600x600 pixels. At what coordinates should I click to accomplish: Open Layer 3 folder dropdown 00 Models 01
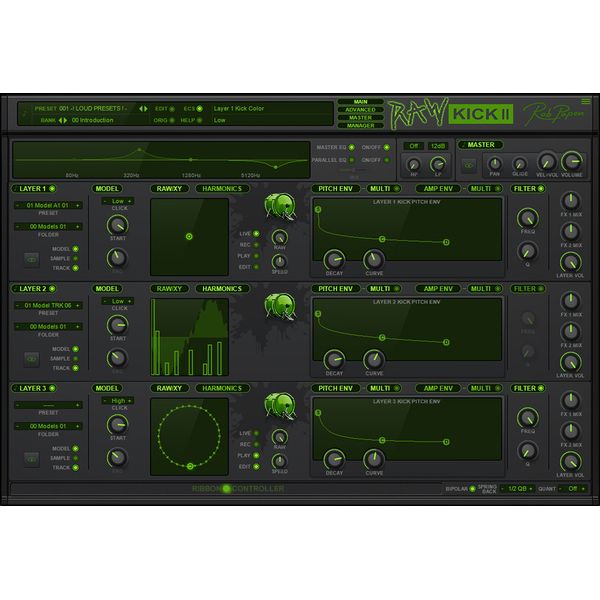coord(48,426)
